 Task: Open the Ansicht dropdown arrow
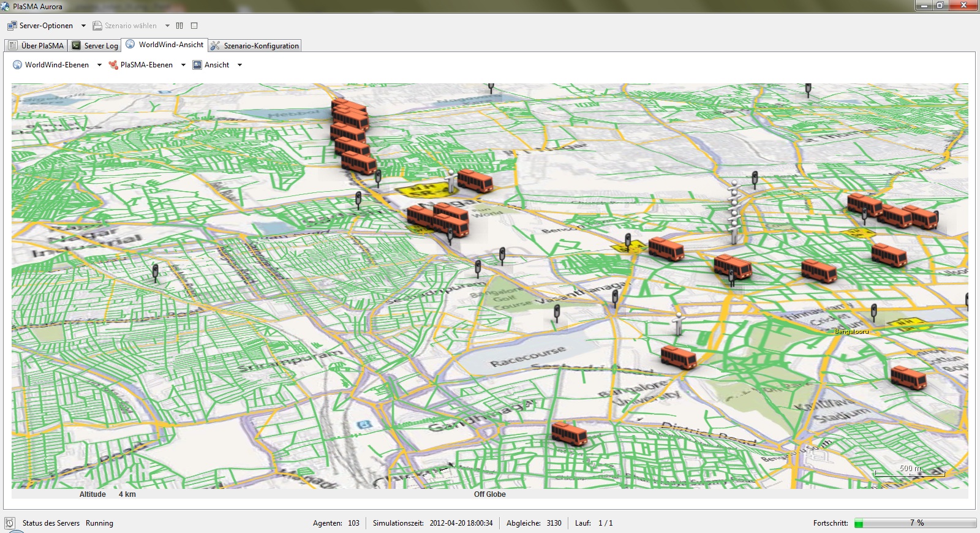click(239, 65)
